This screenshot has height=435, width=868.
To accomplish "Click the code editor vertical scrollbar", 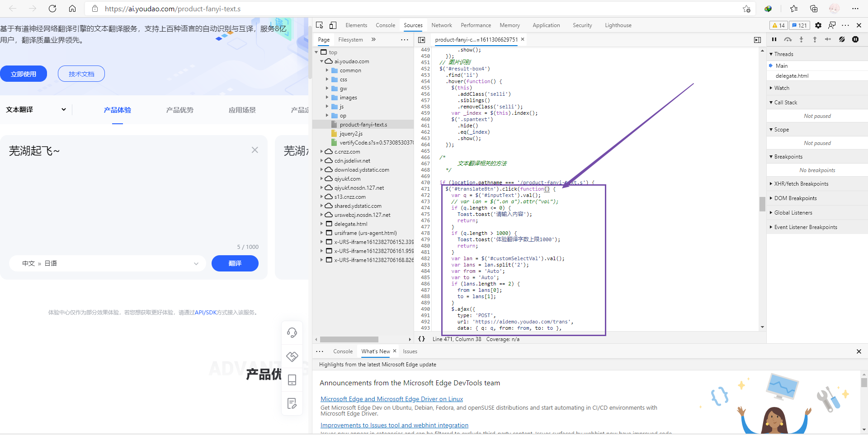I will pyautogui.click(x=762, y=204).
